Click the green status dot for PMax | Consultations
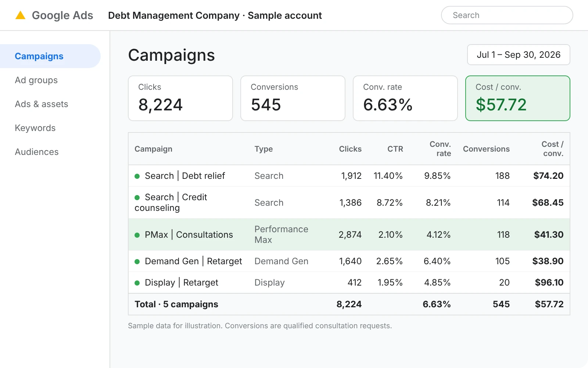This screenshot has height=368, width=588. click(x=137, y=235)
